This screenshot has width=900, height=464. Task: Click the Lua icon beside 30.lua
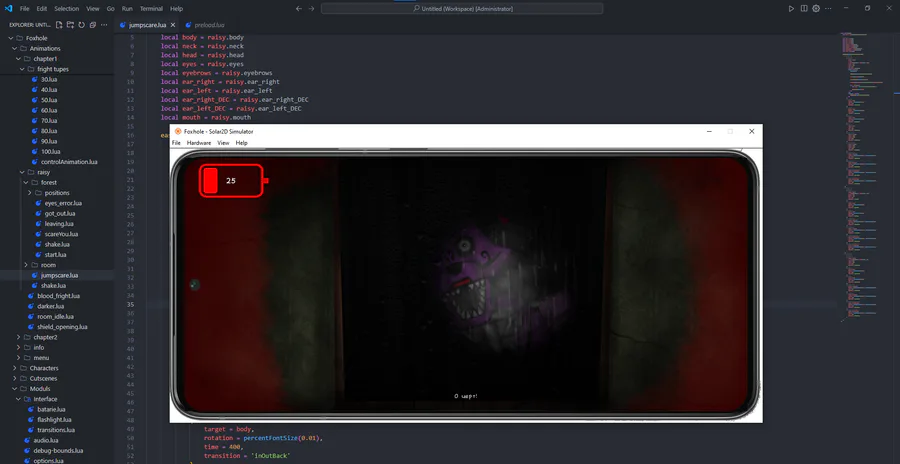coord(35,79)
